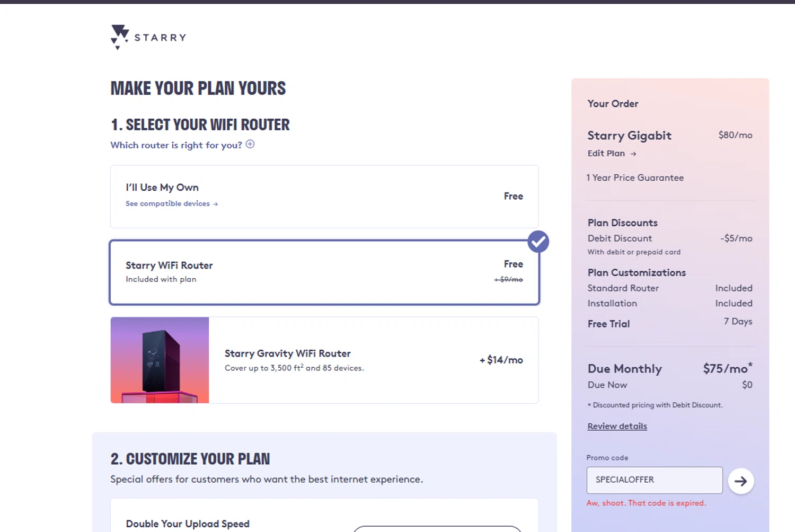Click the 'Due Now' label
The image size is (795, 532).
coord(607,385)
